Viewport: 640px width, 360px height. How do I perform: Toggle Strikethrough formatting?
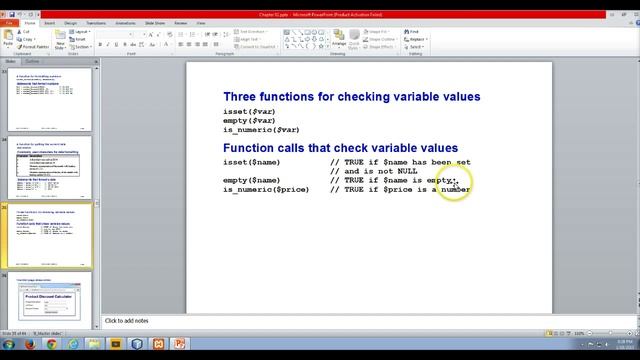pos(133,44)
